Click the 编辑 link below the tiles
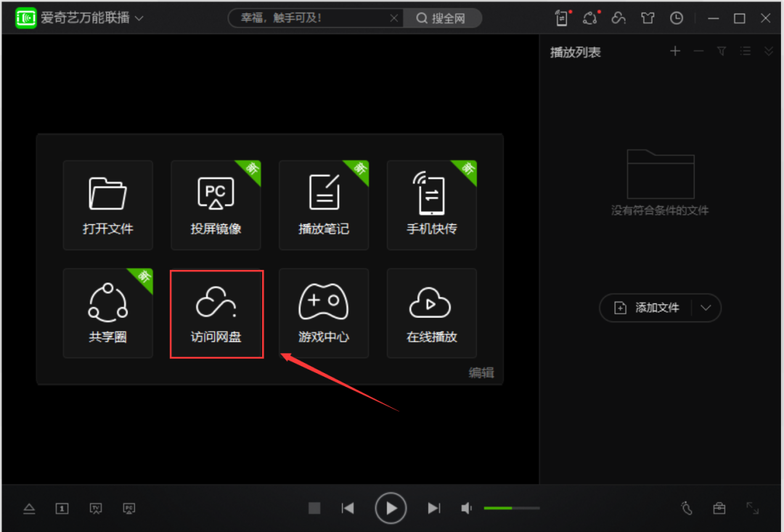 point(481,372)
